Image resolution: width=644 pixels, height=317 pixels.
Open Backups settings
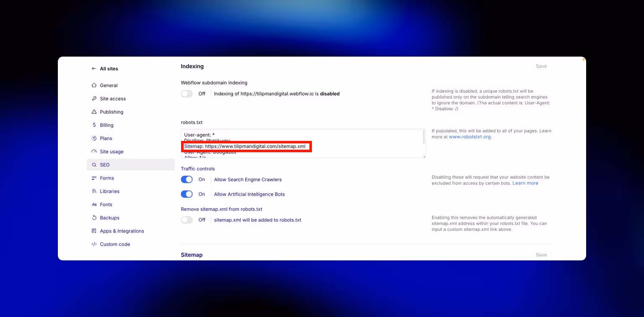click(x=110, y=218)
